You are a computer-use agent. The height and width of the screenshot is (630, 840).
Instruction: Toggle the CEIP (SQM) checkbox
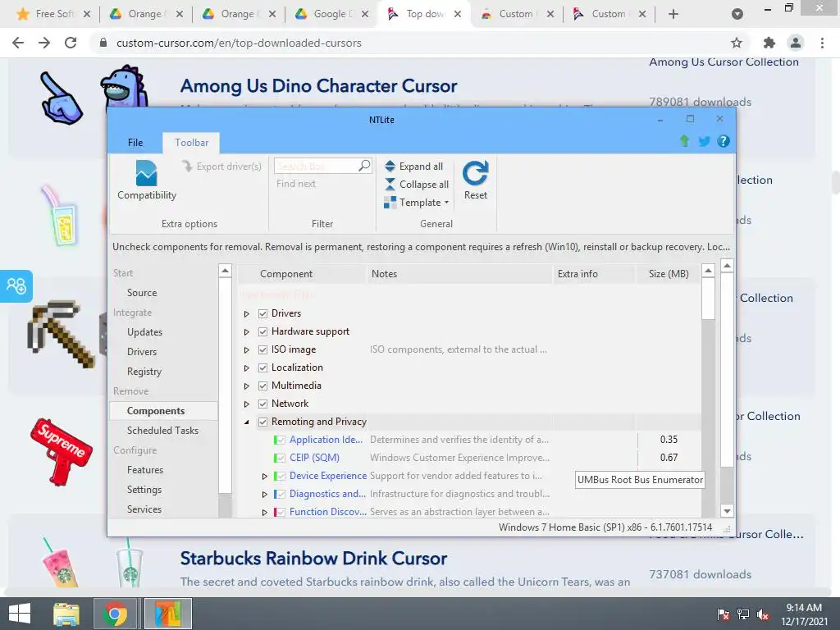[x=281, y=458]
